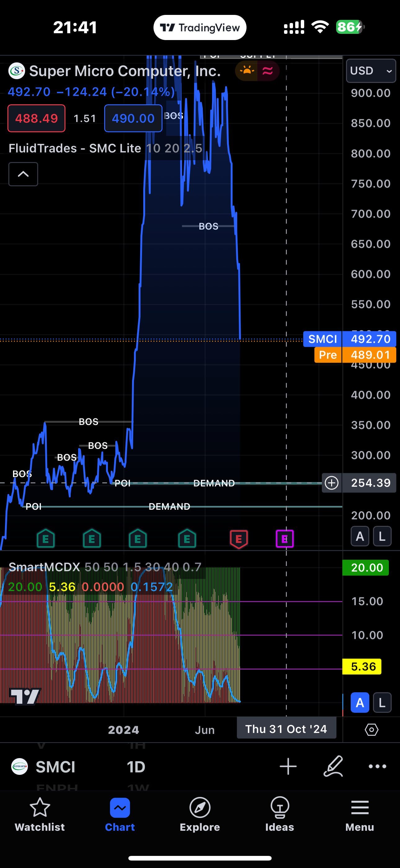Tap the DEMAND label on lower zone line
This screenshot has height=868, width=400.
click(x=169, y=506)
